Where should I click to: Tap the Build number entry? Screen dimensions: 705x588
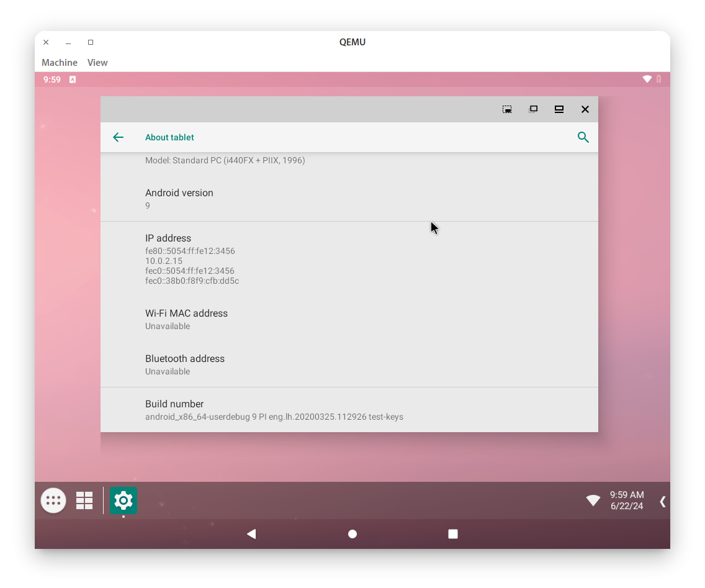(x=349, y=410)
